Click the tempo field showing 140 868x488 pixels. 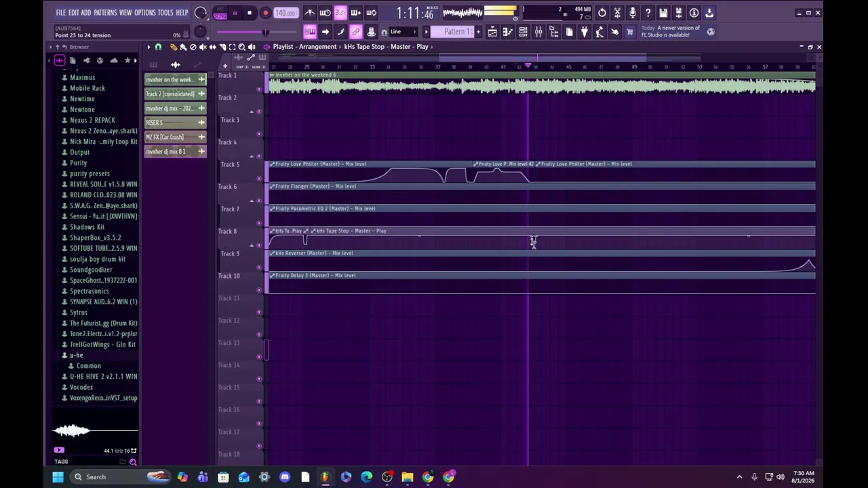(x=285, y=13)
